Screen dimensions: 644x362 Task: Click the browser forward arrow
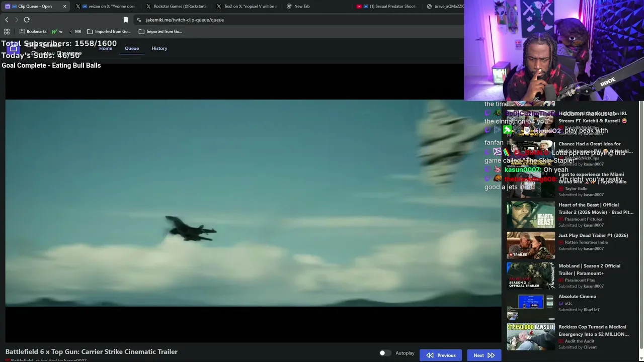coord(17,20)
